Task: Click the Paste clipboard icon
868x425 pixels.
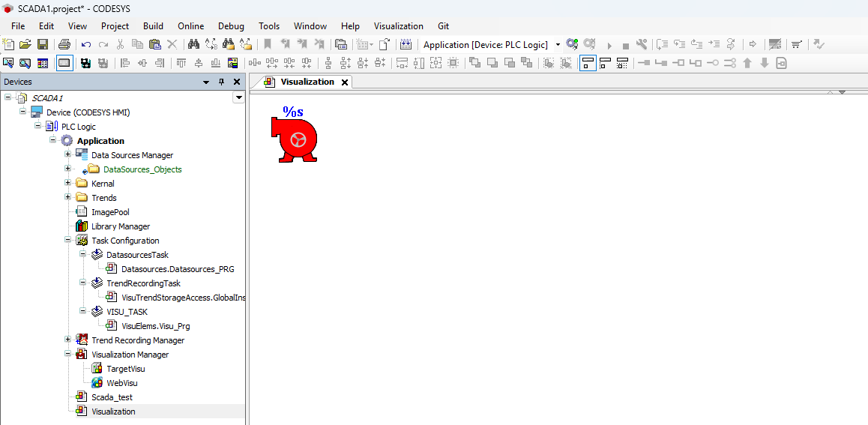Action: 155,44
